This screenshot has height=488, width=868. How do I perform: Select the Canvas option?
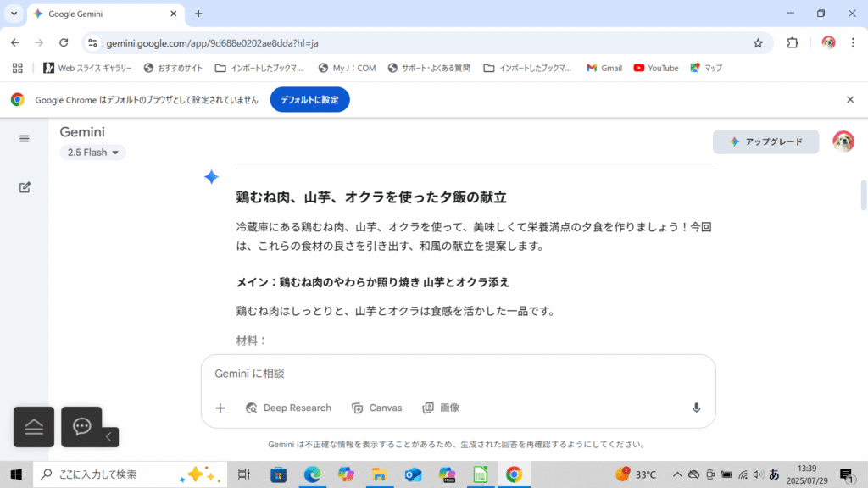click(x=377, y=408)
